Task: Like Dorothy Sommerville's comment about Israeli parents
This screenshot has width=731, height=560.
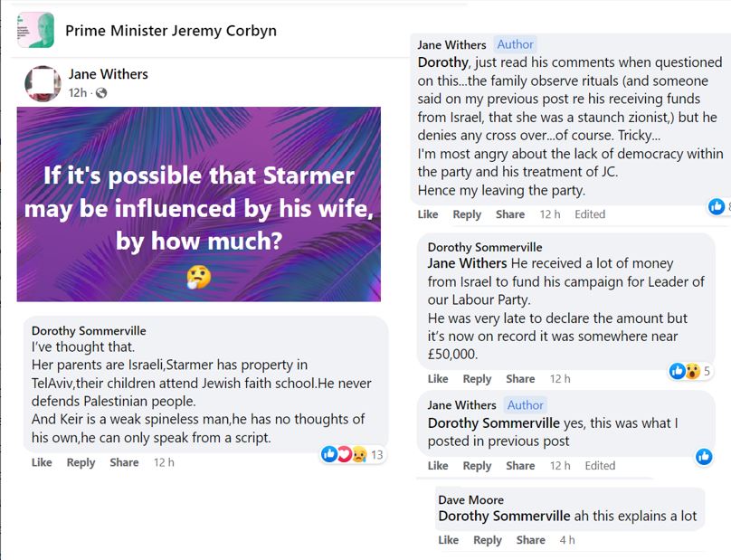Action: [x=42, y=462]
